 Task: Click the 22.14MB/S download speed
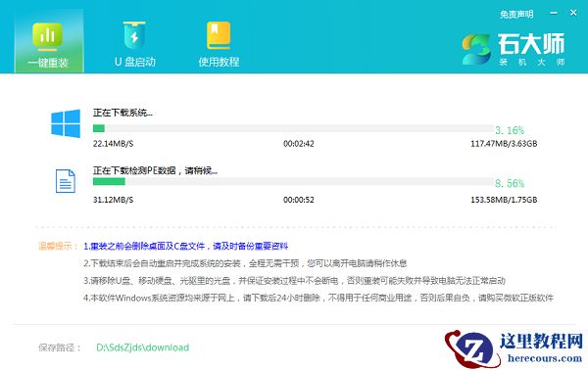[x=113, y=144]
